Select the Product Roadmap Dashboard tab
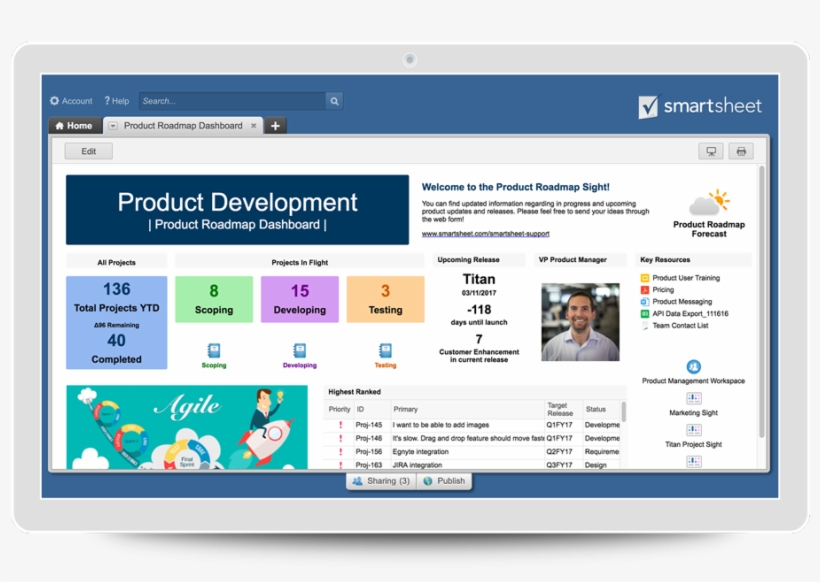Image resolution: width=820 pixels, height=582 pixels. click(183, 125)
